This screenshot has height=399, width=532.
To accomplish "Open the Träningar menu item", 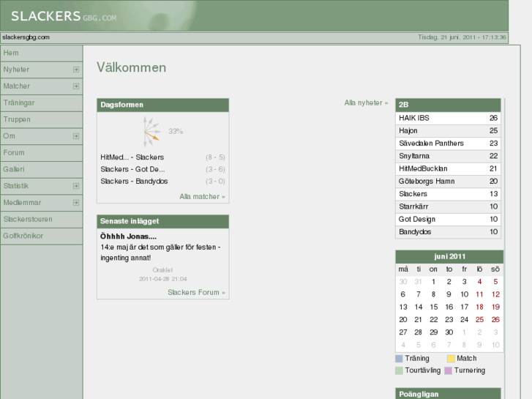I will tap(42, 103).
